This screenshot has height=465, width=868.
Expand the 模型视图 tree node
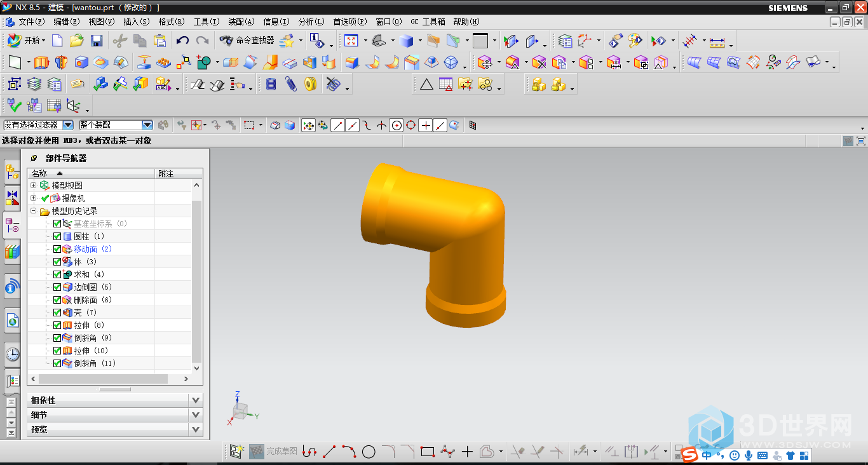(34, 185)
